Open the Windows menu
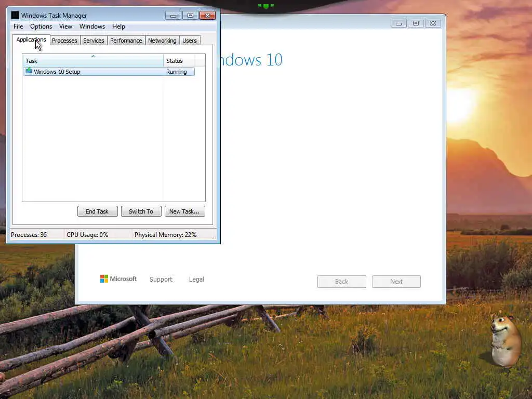This screenshot has width=532, height=399. pyautogui.click(x=92, y=26)
